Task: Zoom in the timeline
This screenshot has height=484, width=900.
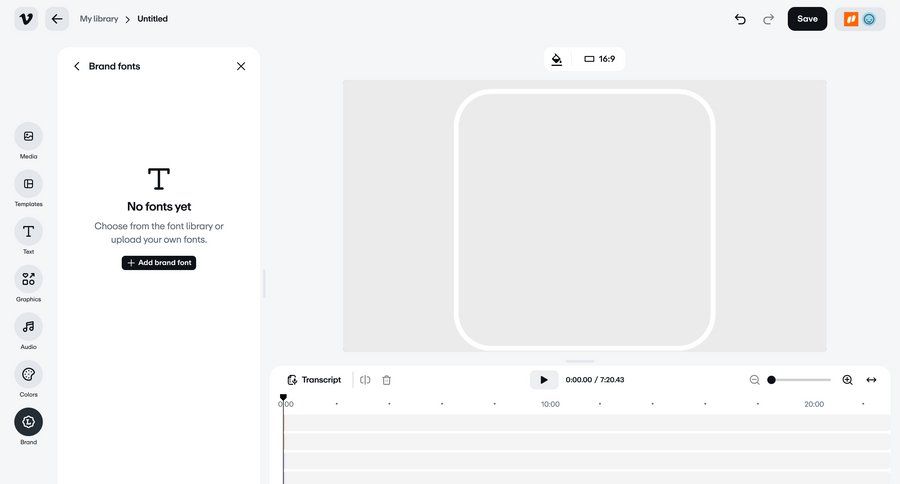Action: [847, 380]
